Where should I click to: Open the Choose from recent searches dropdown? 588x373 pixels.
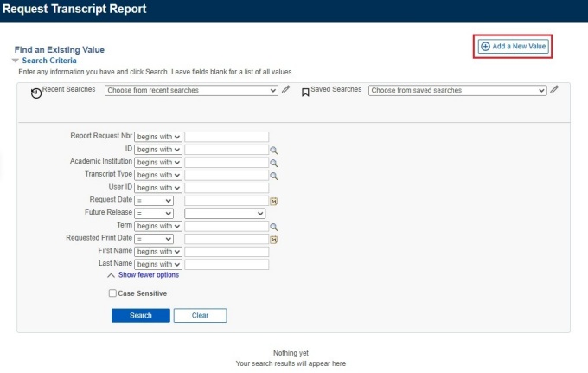pyautogui.click(x=191, y=90)
